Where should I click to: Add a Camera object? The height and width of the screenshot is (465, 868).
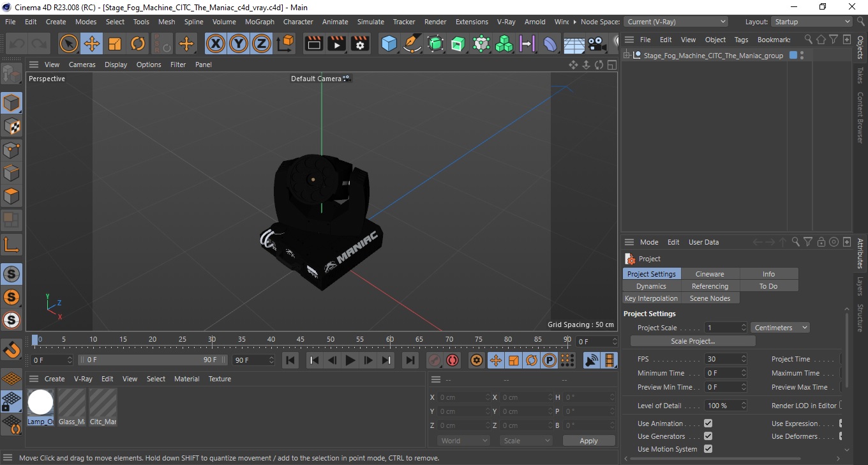point(597,43)
